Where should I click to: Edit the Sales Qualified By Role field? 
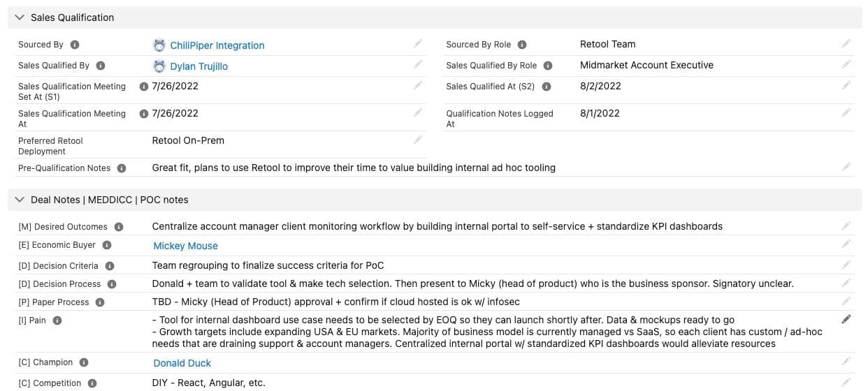846,65
